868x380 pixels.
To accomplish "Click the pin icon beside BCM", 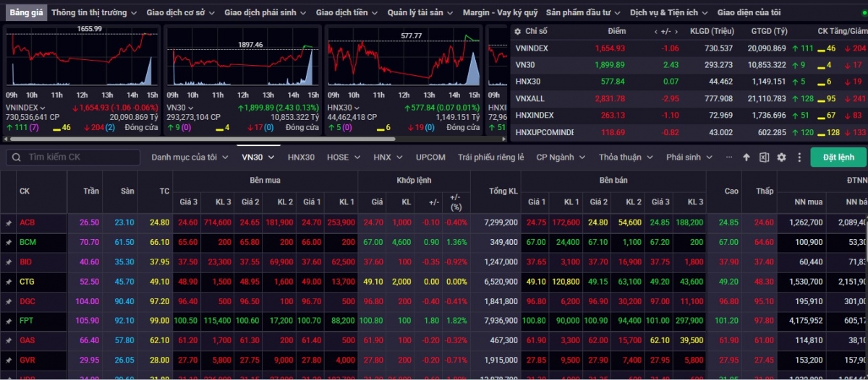I will tap(9, 242).
